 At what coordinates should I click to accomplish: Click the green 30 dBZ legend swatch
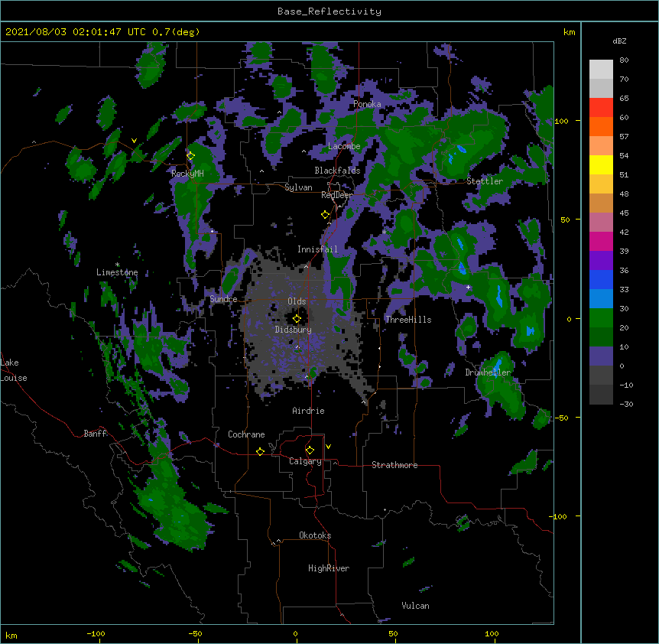601,318
